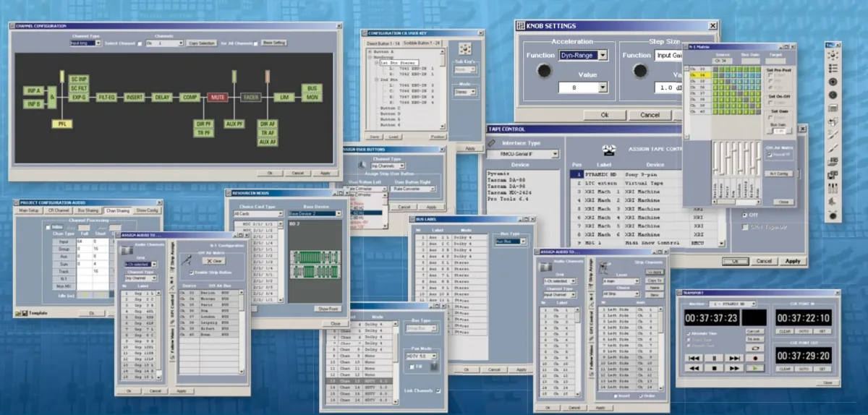Select the FILT-EQ block in signal chain

(x=106, y=97)
